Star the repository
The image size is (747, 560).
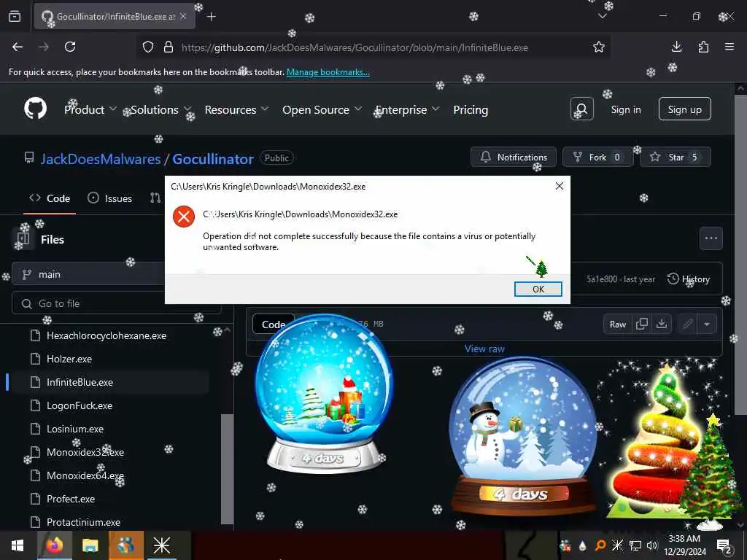tap(676, 157)
